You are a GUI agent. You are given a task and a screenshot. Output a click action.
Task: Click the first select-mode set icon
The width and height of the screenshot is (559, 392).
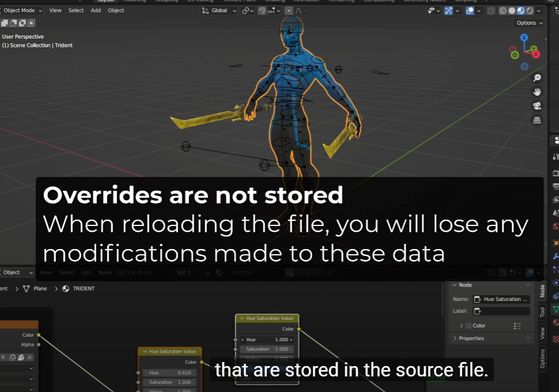[x=5, y=23]
